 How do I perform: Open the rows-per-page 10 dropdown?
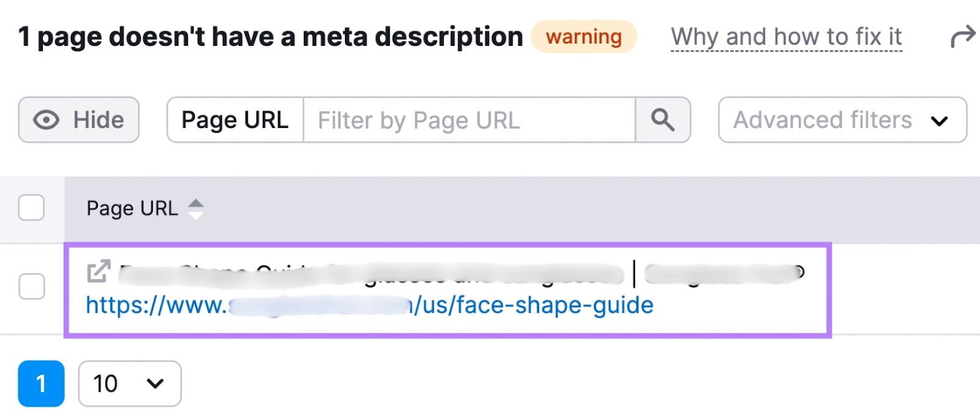129,384
